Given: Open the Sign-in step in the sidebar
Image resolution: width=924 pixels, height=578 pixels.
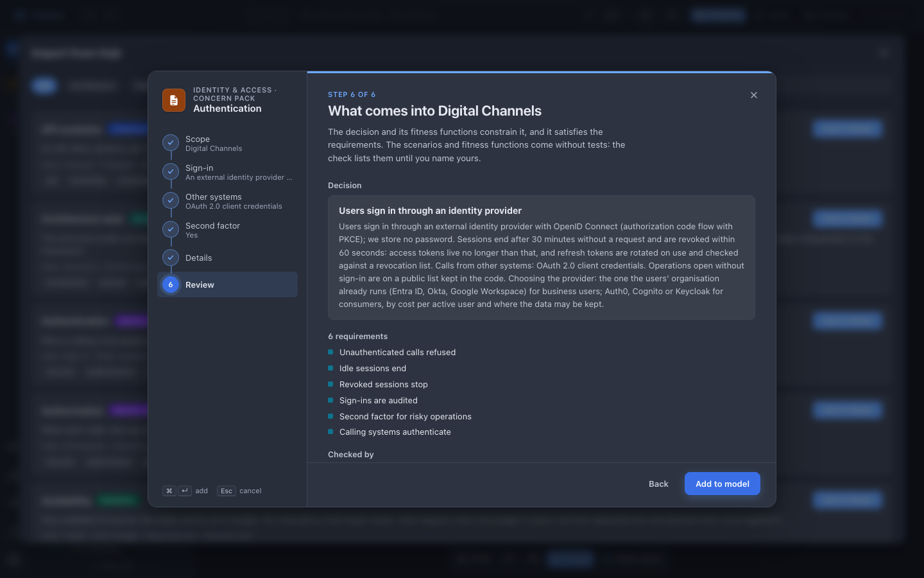Looking at the screenshot, I should coord(227,172).
